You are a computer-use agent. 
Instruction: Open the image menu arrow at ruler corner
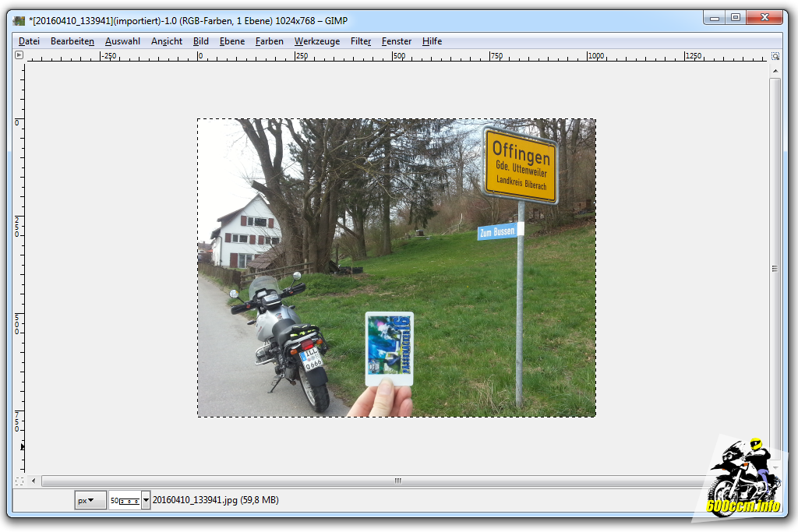[x=19, y=55]
